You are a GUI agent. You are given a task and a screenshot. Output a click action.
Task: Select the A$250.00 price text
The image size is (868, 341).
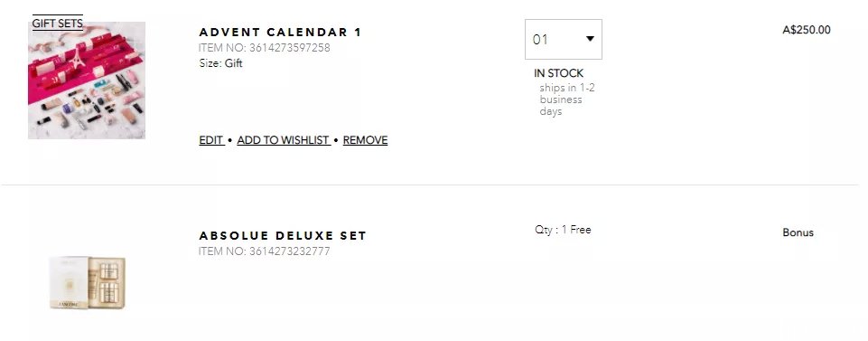[x=807, y=30]
